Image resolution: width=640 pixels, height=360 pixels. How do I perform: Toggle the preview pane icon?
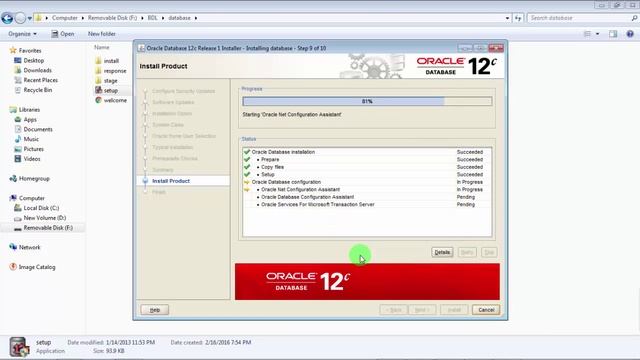613,34
